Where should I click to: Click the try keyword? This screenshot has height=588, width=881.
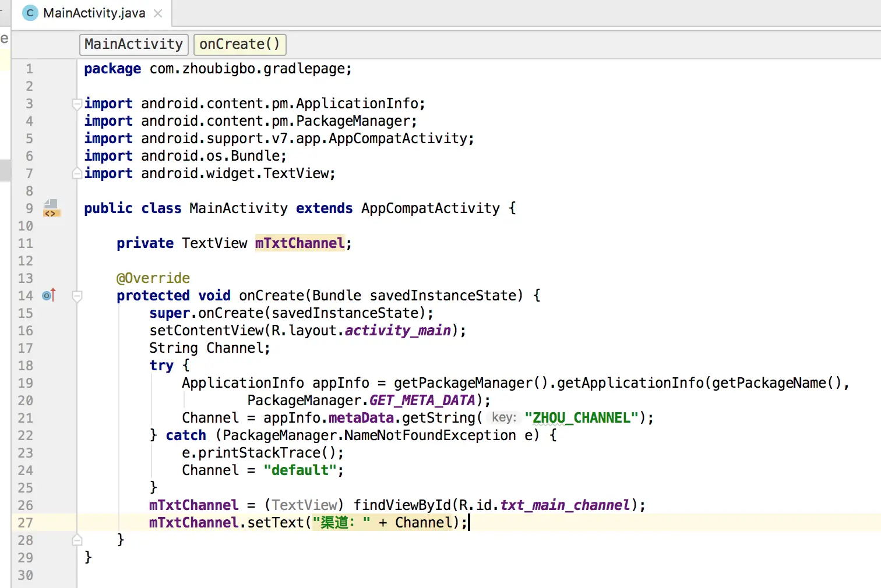(161, 366)
